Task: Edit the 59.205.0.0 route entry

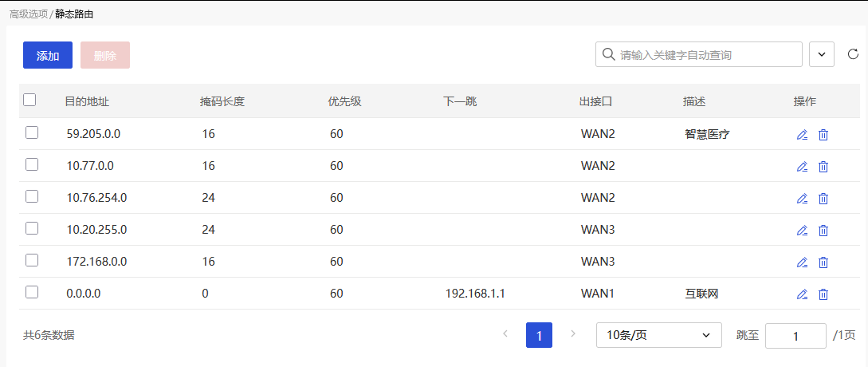Action: click(802, 135)
